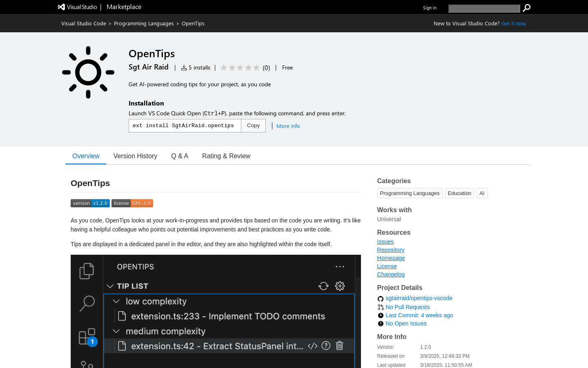Screen dimensions: 588x368
Task: Click the install command text box
Action: point(185,126)
